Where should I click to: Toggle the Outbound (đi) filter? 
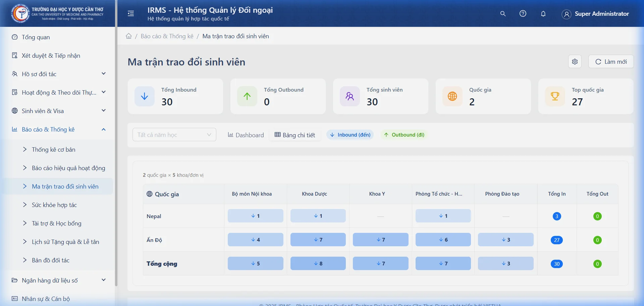[x=404, y=135]
